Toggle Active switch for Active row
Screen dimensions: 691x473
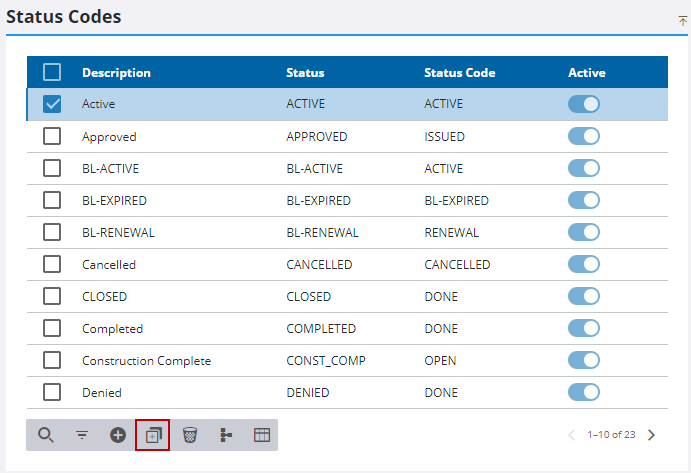[584, 104]
